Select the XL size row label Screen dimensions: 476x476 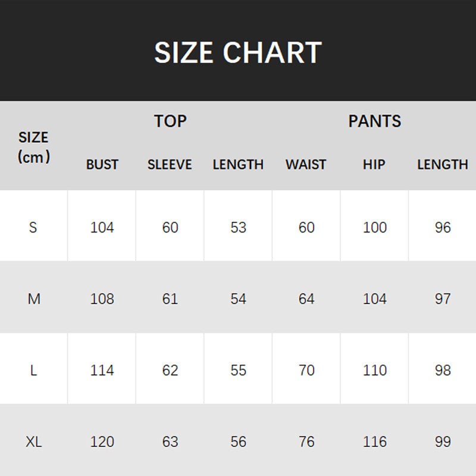coord(34,441)
